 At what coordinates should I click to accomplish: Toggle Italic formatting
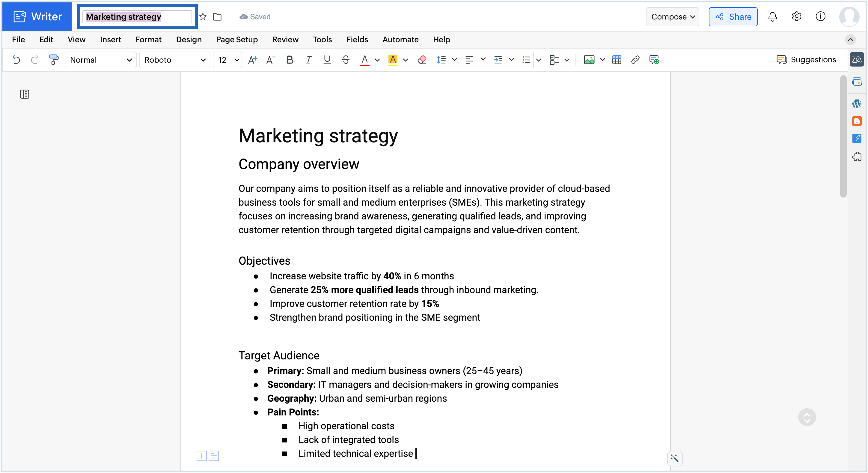click(308, 60)
